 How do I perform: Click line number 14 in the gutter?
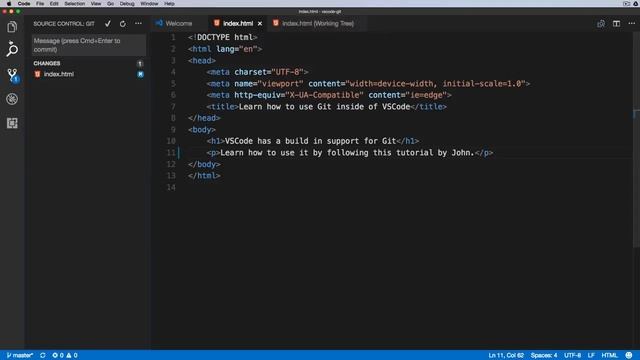click(x=171, y=187)
